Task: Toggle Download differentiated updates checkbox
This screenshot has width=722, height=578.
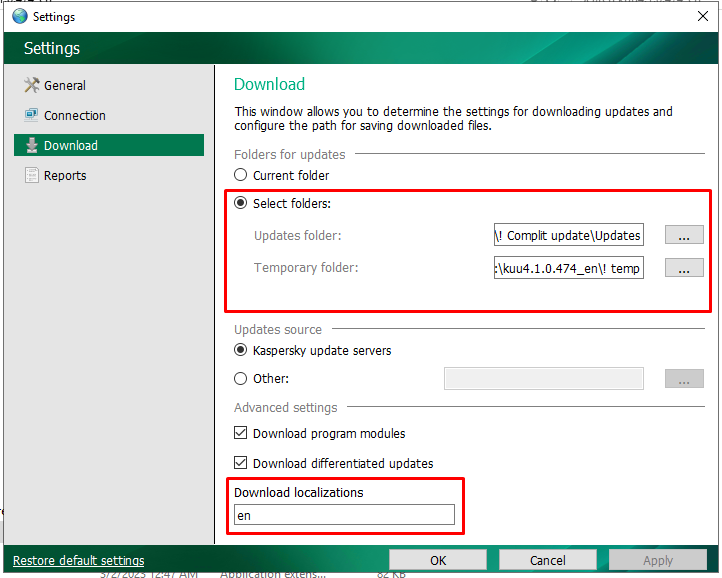Action: click(240, 463)
